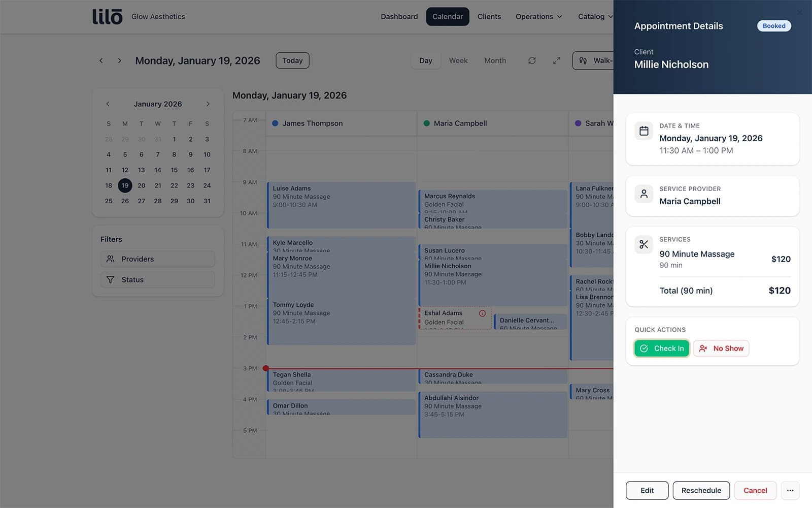Open fullscreen view with the expand arrows icon
The width and height of the screenshot is (812, 508).
(x=556, y=60)
